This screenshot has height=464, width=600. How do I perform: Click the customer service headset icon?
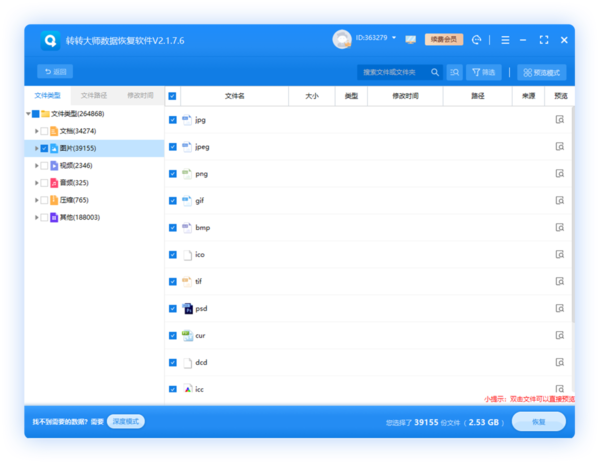[x=477, y=40]
